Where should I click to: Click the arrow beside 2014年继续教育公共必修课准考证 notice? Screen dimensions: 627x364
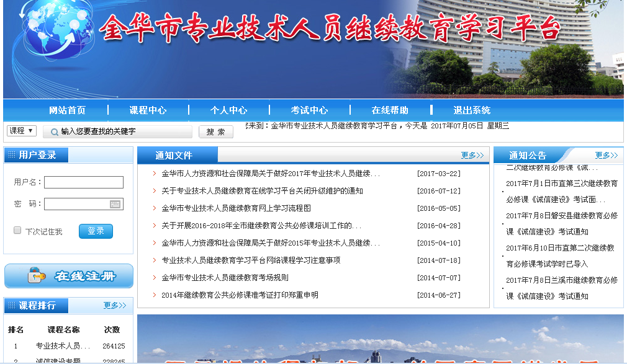tap(155, 295)
